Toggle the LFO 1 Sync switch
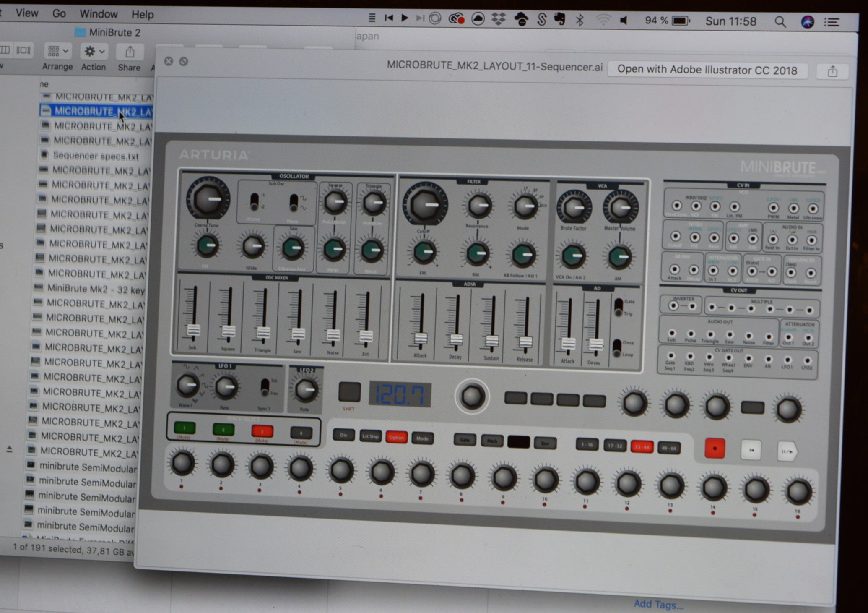The height and width of the screenshot is (613, 868). 265,387
